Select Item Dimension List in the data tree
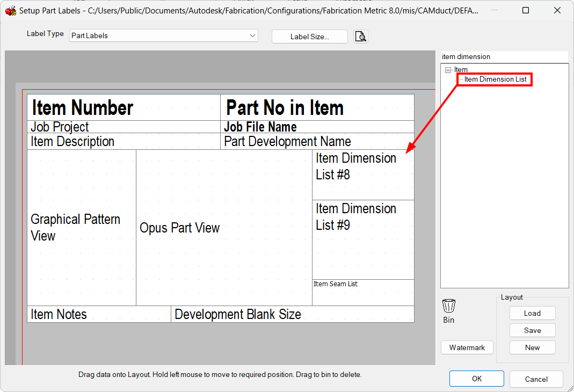Viewport: 574px width, 392px height. (x=494, y=79)
